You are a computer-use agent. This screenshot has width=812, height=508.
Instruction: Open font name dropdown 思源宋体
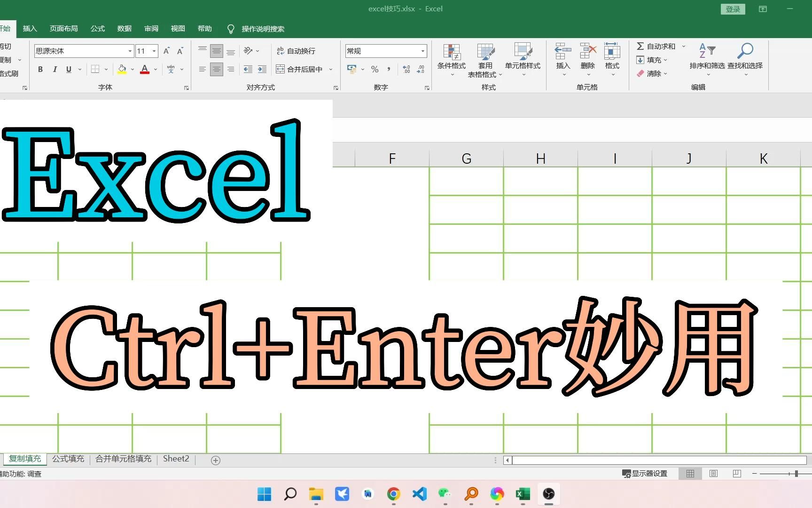(x=130, y=51)
